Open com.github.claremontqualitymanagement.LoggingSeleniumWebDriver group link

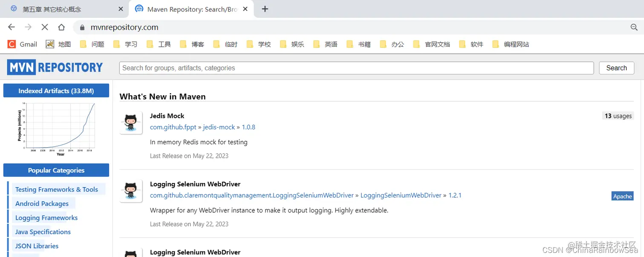pos(252,195)
